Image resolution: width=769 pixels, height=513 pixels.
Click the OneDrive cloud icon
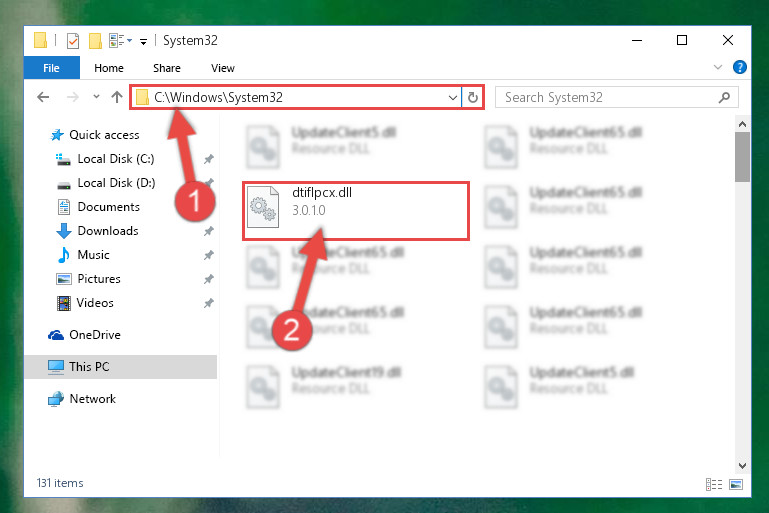click(x=56, y=335)
